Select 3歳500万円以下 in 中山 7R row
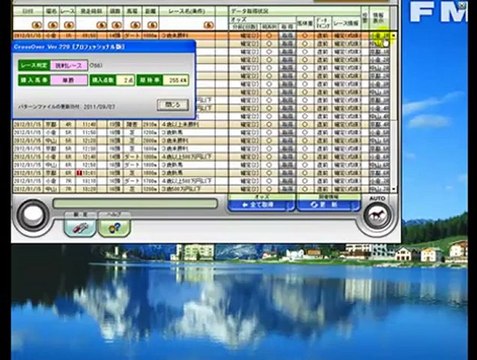 (x=181, y=189)
